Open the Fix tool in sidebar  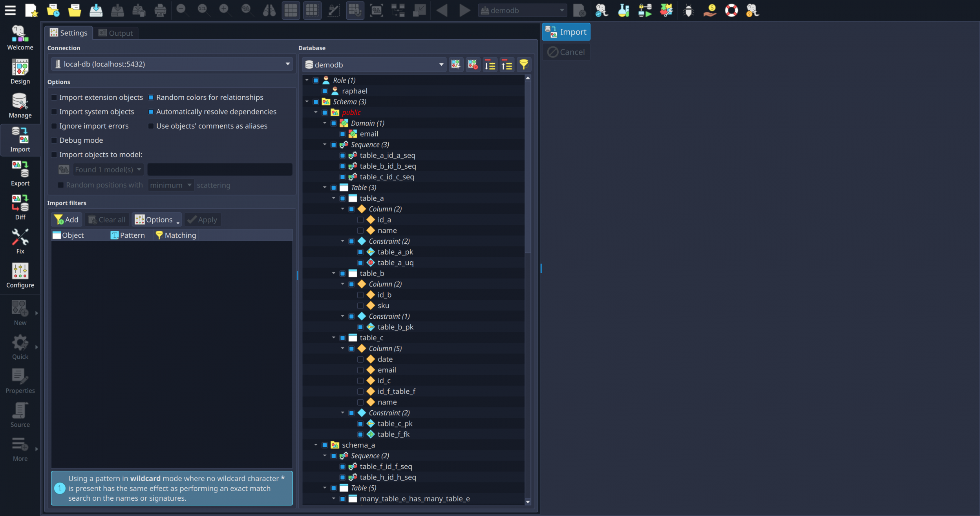20,241
